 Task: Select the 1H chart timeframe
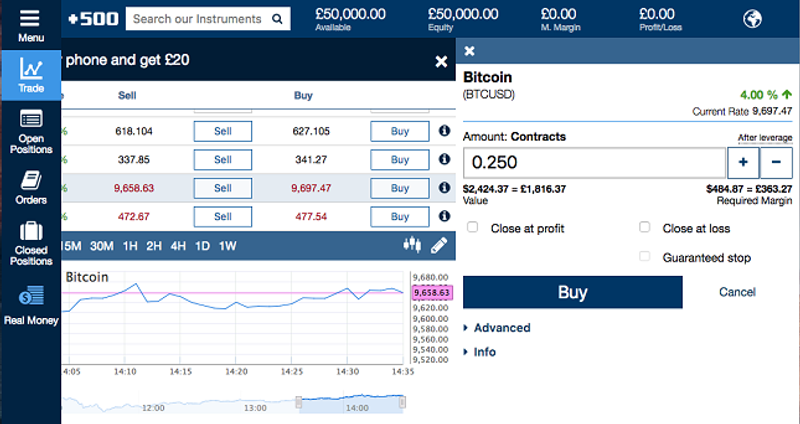(x=130, y=246)
